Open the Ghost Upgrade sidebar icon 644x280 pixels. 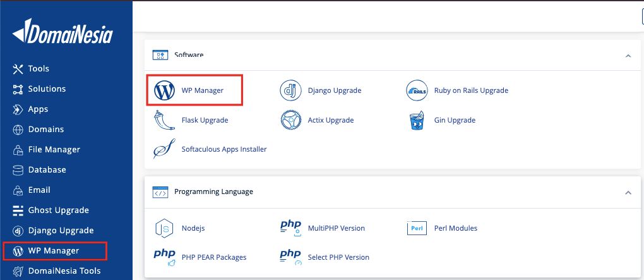[18, 210]
